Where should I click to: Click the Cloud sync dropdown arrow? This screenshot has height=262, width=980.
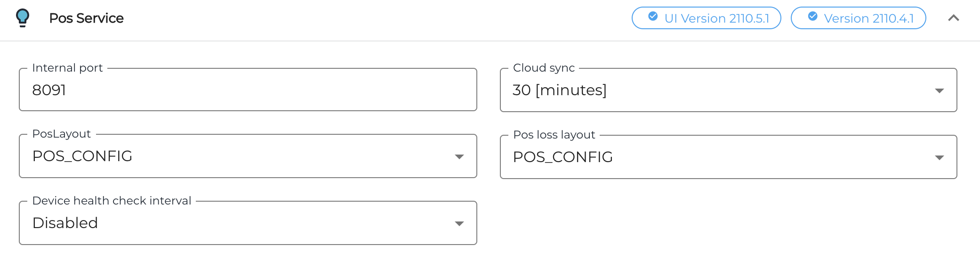click(x=939, y=90)
